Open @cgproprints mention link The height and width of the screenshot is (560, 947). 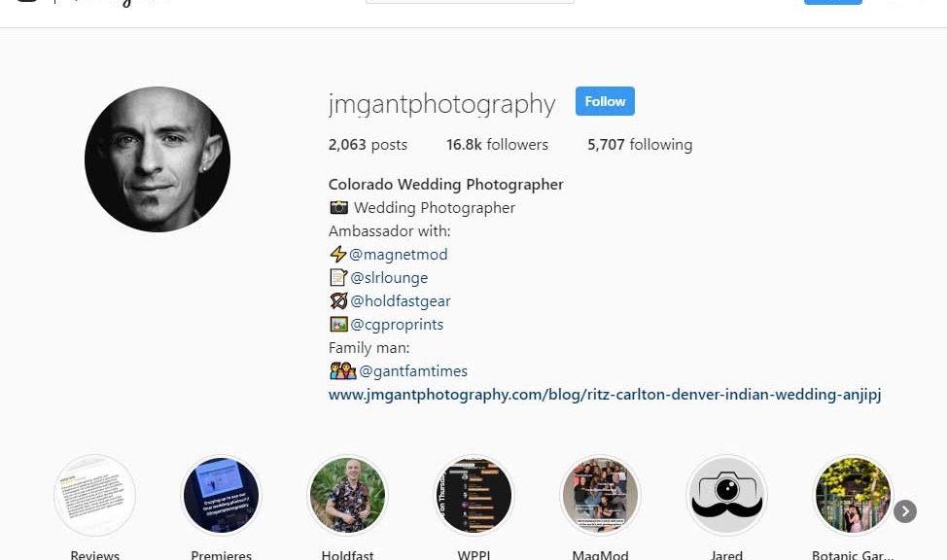point(397,325)
